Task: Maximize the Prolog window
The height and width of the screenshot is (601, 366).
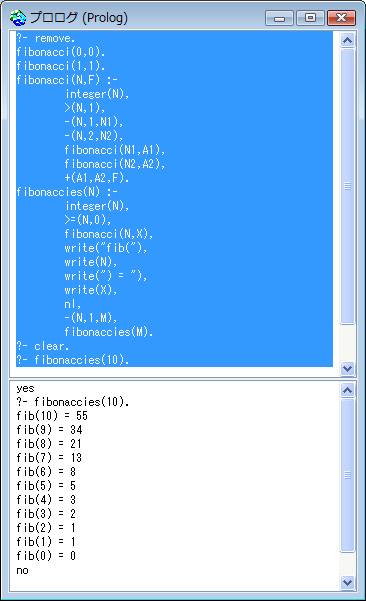Action: 310,18
